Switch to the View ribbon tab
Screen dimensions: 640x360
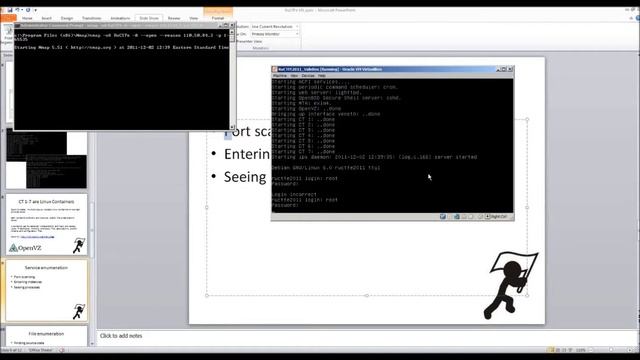coord(193,18)
